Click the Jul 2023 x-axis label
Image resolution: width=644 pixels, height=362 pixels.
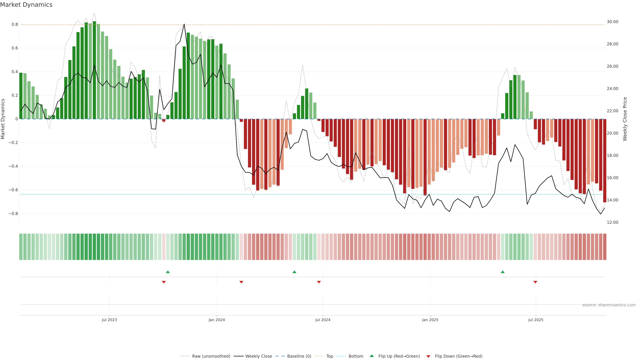[x=109, y=320]
